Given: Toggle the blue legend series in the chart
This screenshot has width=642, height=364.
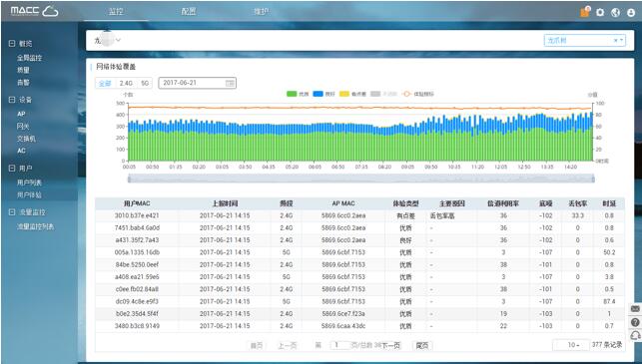Looking at the screenshot, I should pyautogui.click(x=323, y=94).
